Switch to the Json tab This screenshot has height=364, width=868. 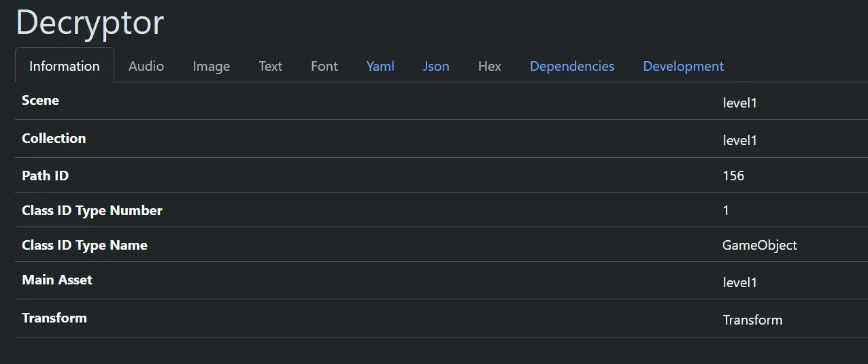pos(436,66)
